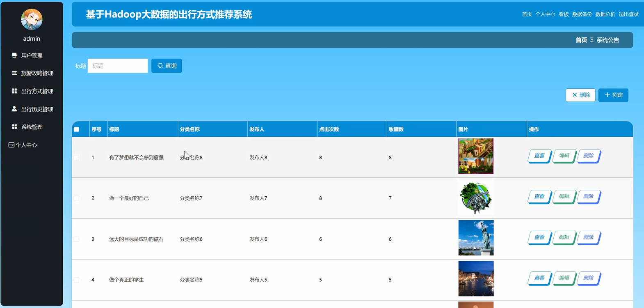
Task: Expand 系统管理 in the sidebar
Action: coord(32,127)
